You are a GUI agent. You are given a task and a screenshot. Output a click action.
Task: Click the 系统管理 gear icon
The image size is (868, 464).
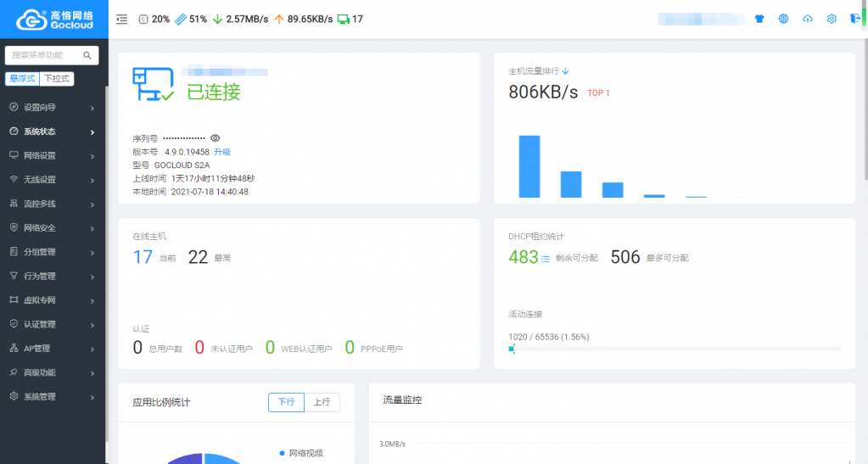point(14,396)
